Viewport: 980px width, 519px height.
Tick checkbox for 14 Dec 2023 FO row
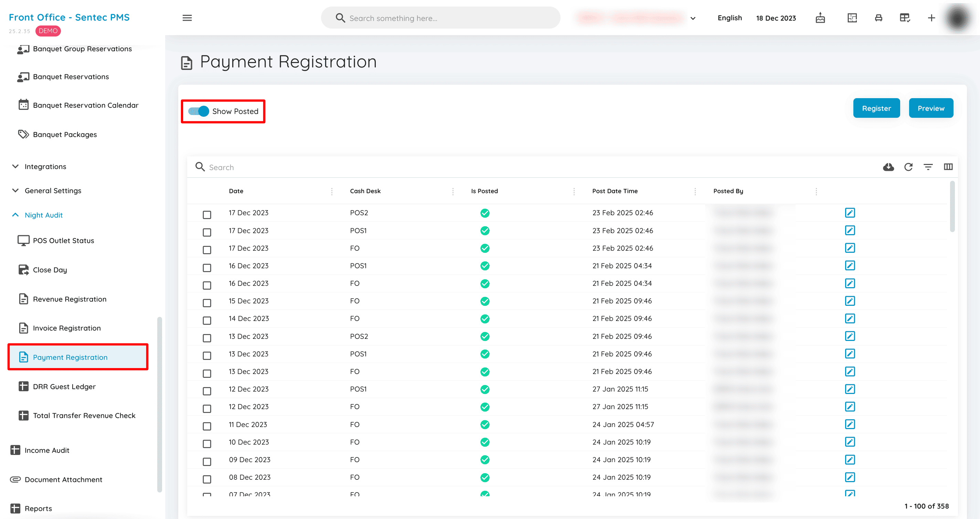tap(207, 320)
